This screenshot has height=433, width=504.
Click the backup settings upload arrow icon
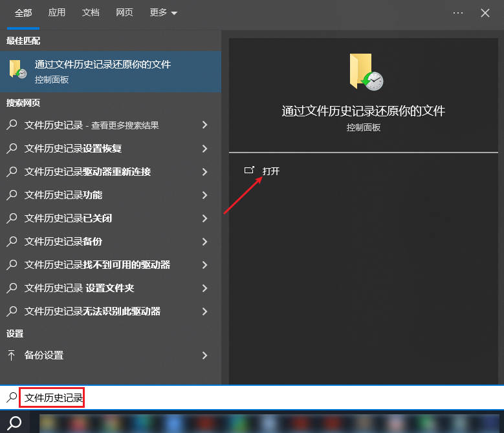click(x=12, y=355)
